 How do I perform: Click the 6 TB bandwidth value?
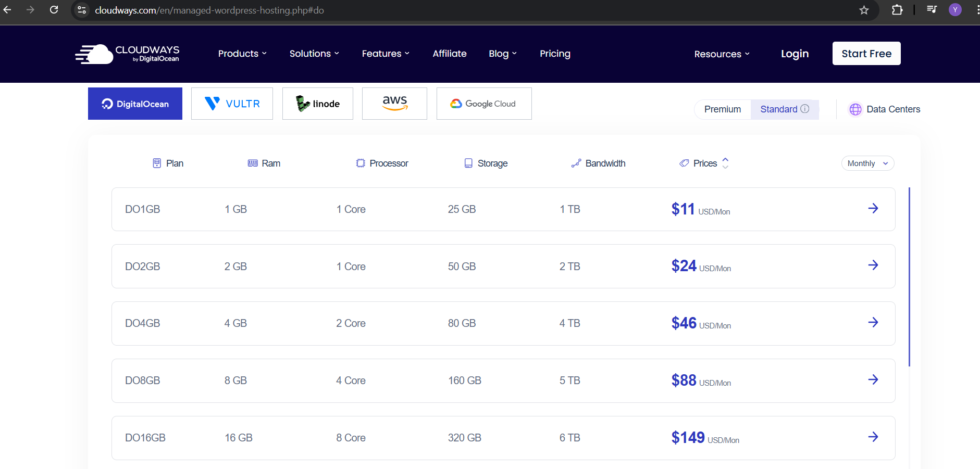tap(570, 438)
